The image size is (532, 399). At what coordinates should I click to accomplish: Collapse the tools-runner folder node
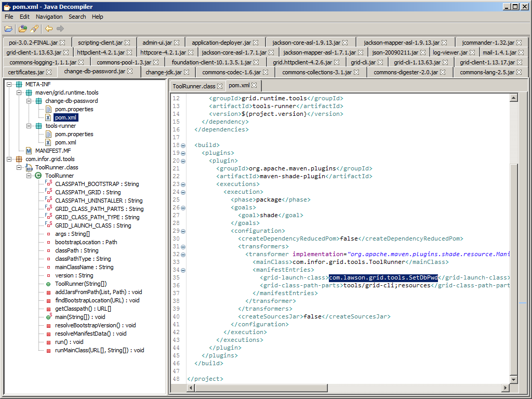pos(30,126)
